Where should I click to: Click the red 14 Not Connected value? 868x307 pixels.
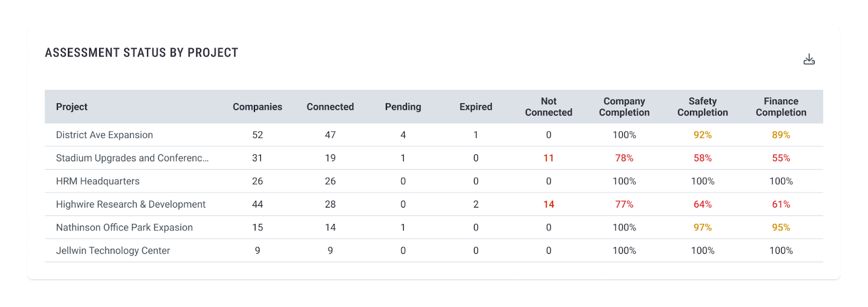pyautogui.click(x=548, y=204)
